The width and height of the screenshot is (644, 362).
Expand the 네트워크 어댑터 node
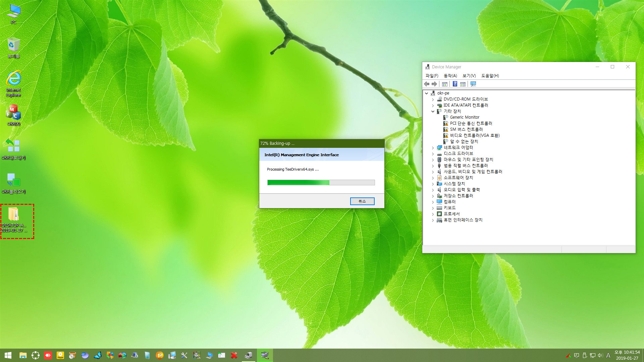433,147
